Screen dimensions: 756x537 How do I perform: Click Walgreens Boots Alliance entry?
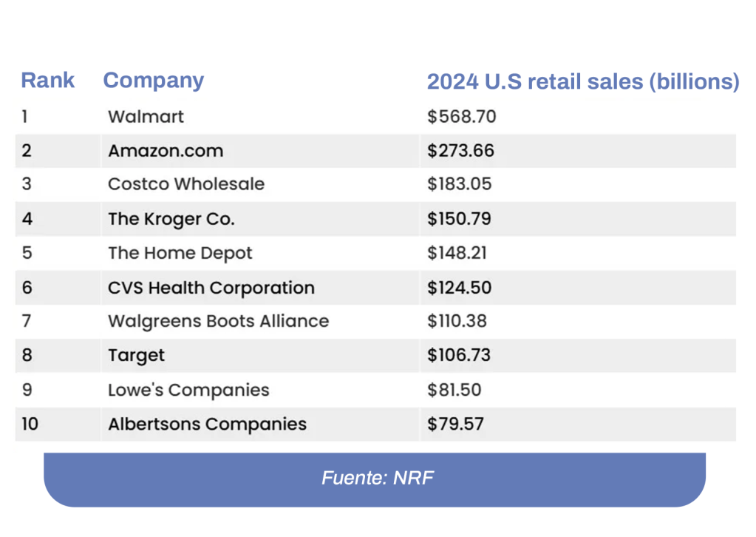[x=219, y=322]
